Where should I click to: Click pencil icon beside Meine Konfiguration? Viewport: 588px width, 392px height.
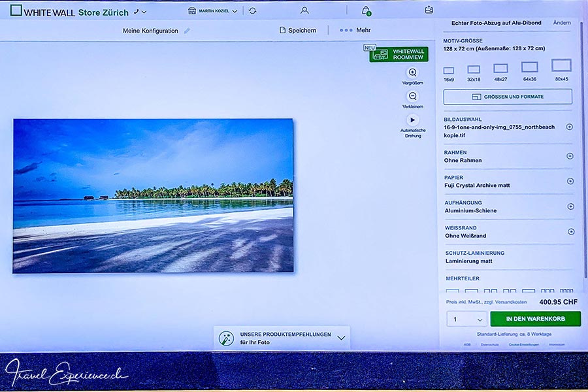(x=187, y=31)
